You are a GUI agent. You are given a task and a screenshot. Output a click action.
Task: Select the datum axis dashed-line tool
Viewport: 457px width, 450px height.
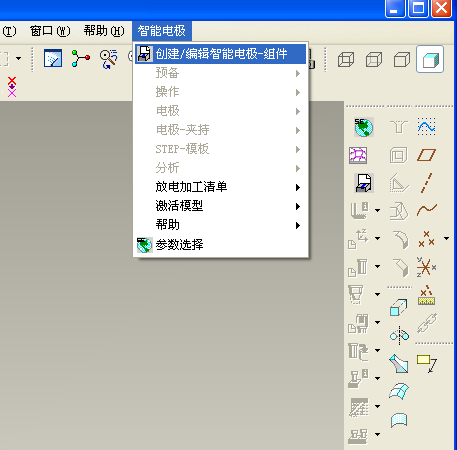click(426, 183)
